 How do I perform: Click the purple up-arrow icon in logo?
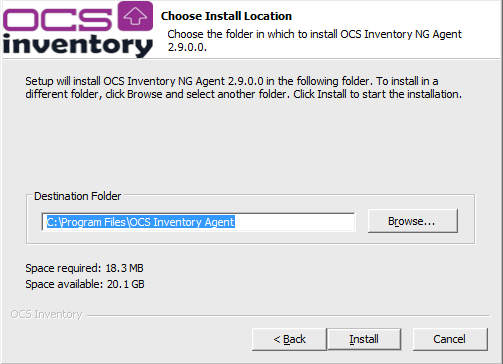coord(135,16)
